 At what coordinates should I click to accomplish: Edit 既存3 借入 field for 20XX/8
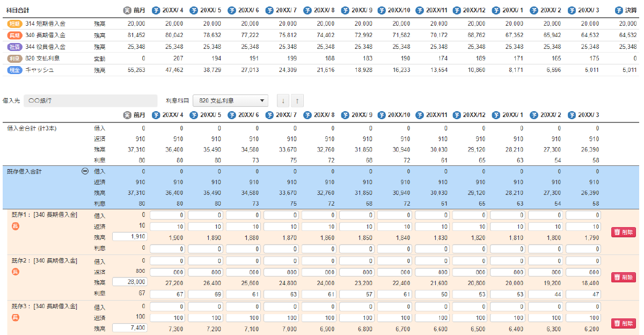(x=319, y=307)
